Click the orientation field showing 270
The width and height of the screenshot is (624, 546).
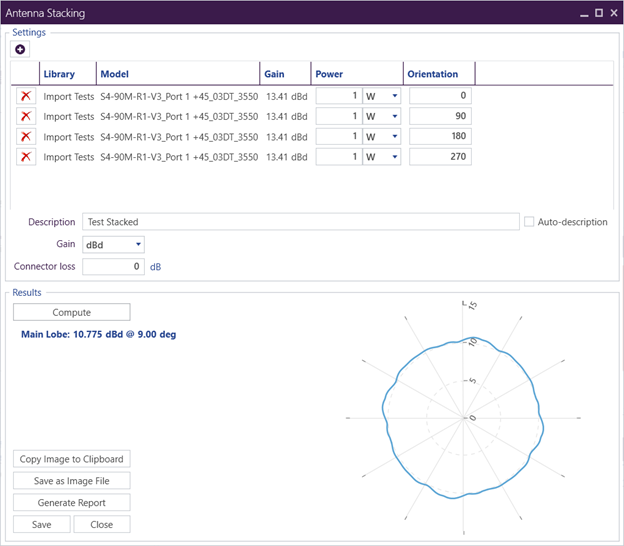(x=440, y=156)
